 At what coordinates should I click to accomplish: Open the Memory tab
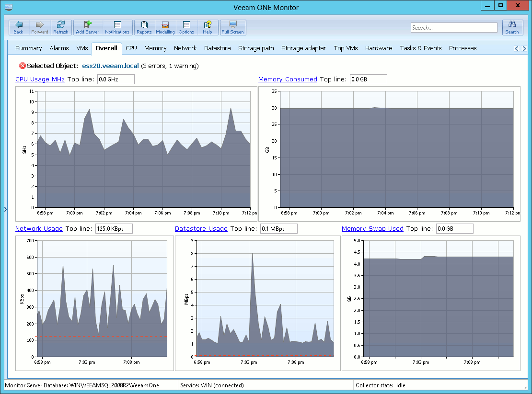click(155, 48)
